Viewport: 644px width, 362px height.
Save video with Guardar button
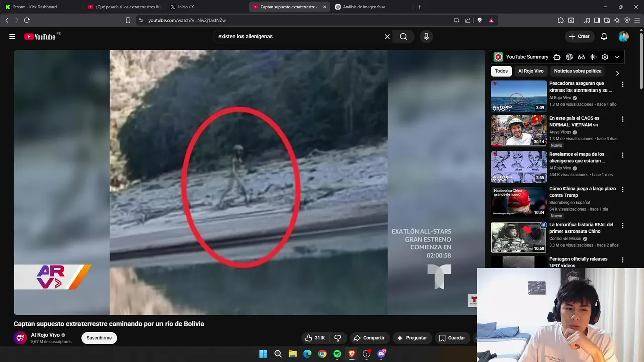click(452, 338)
